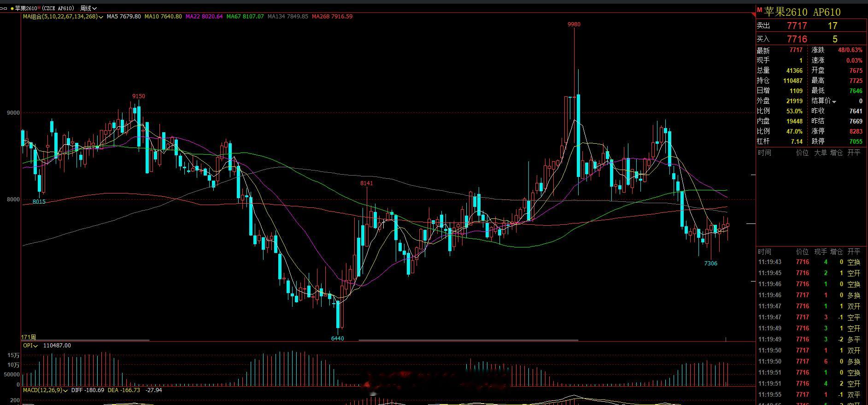This screenshot has width=868, height=405.
Task: Click the 外盘 value 21919
Action: coord(794,101)
